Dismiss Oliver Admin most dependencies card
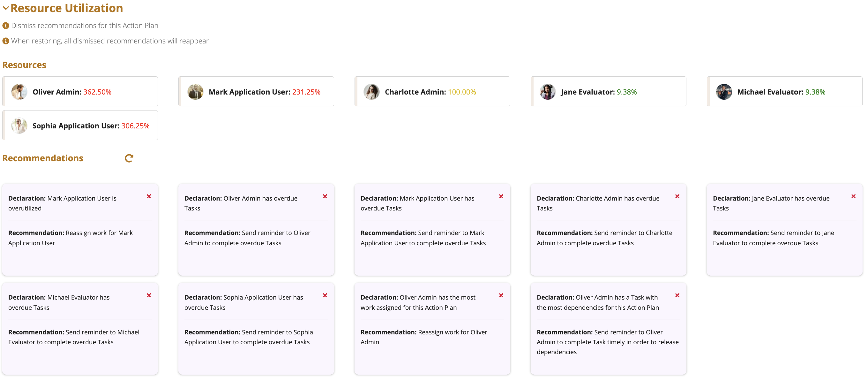This screenshot has width=868, height=389. point(677,295)
